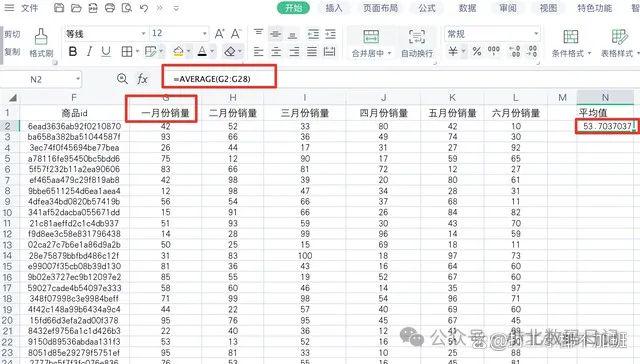Switch to the 页面布局 tab
Screen dimensions: 640x364
point(381,8)
